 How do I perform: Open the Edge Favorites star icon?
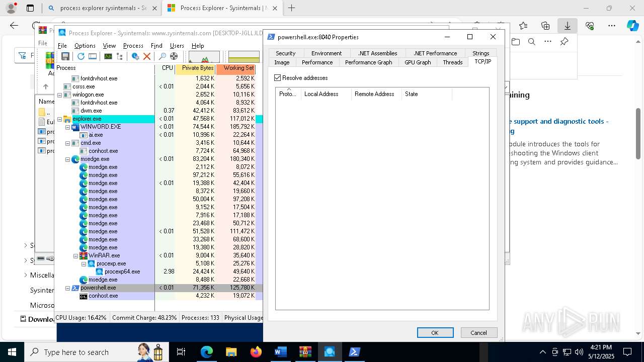tap(523, 26)
